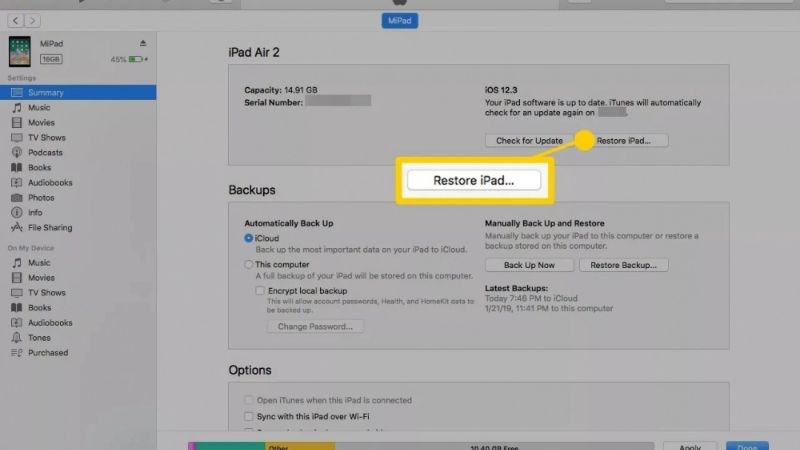Click the green segment of storage bar
The image size is (800, 450).
coord(230,446)
